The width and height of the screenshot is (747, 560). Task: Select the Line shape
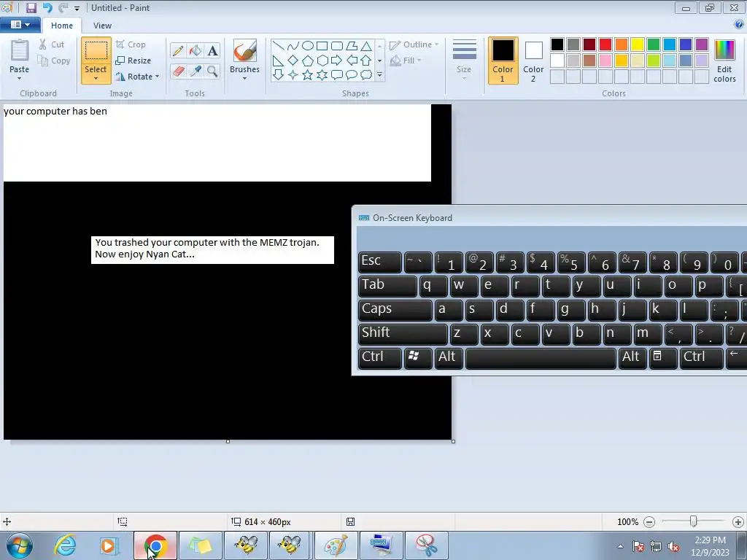coord(278,46)
